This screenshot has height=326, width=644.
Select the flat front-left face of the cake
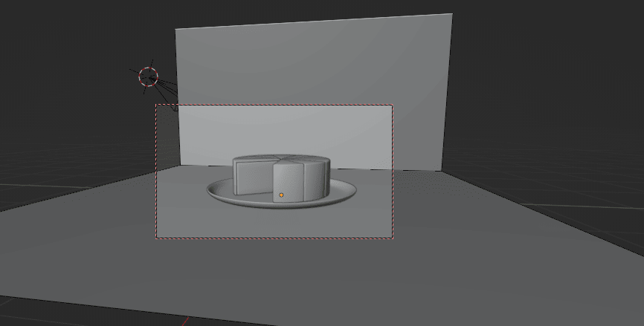pos(253,178)
